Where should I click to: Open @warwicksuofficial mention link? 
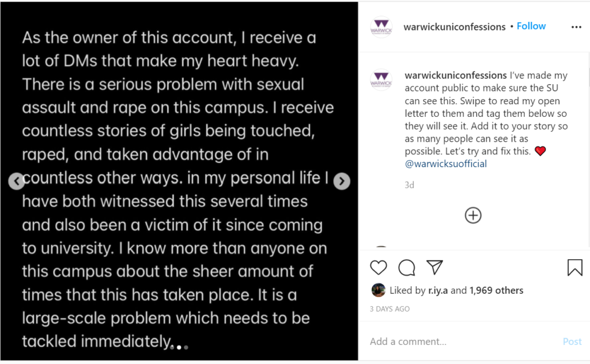pyautogui.click(x=445, y=164)
